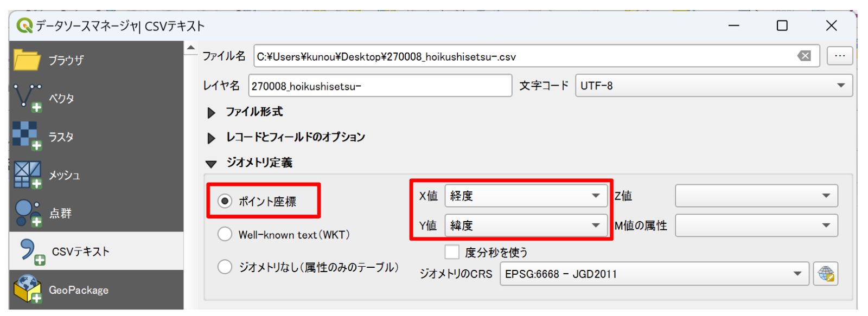Screen dimensions: 868x316
Task: Select the Raster (ラスタ) layer icon
Action: pos(27,136)
